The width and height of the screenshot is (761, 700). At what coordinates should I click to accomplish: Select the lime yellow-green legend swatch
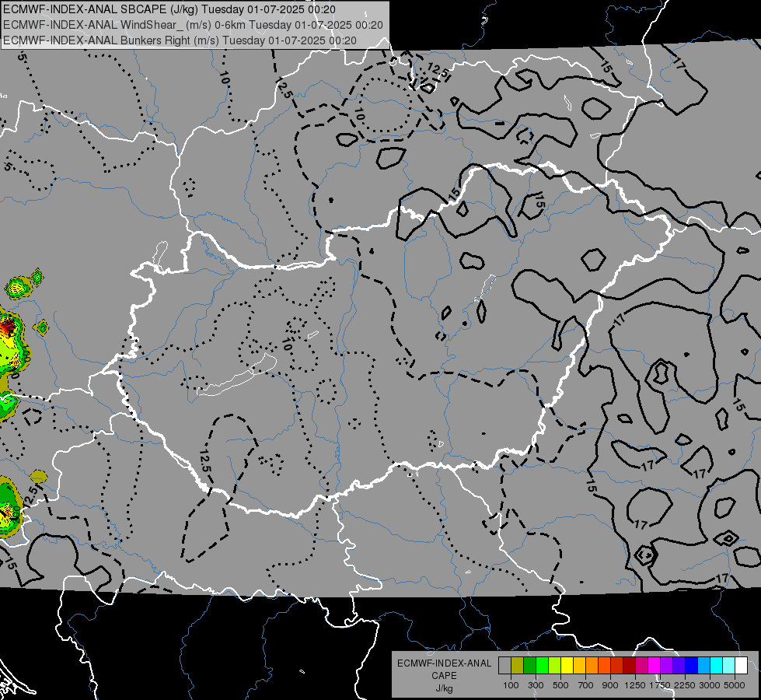click(x=555, y=666)
